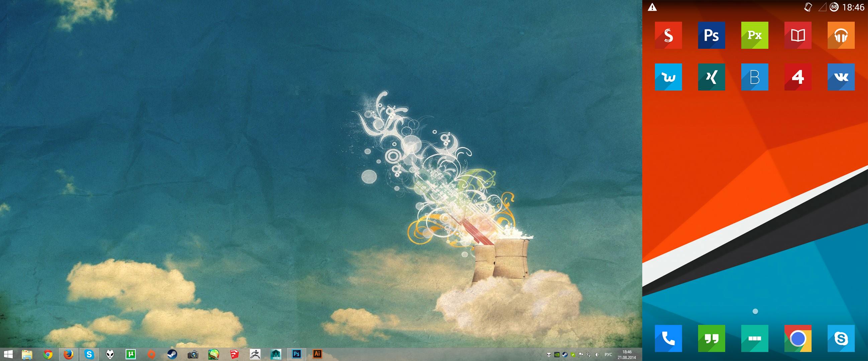Open SketchUp from the taskbar
Image resolution: width=868 pixels, height=361 pixels.
[234, 354]
